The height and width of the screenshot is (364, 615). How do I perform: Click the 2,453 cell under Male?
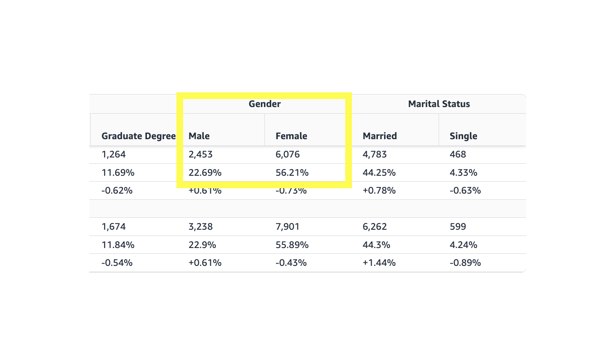[x=201, y=154]
